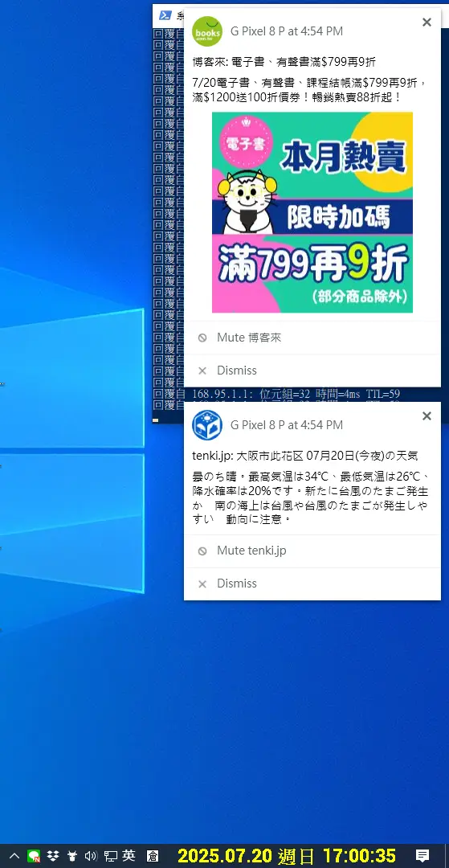The width and height of the screenshot is (449, 868).
Task: Click the books.com.tw round logo icon
Action: point(206,31)
